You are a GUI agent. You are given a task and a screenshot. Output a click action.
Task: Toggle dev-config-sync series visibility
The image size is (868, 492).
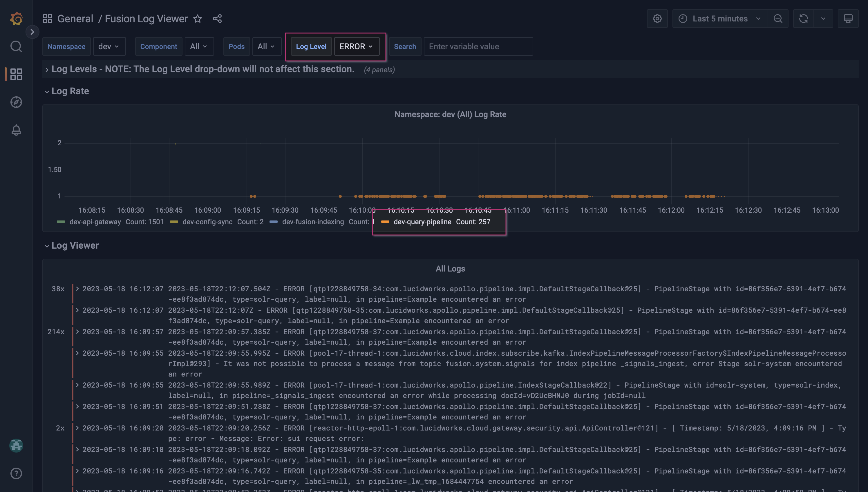[207, 222]
